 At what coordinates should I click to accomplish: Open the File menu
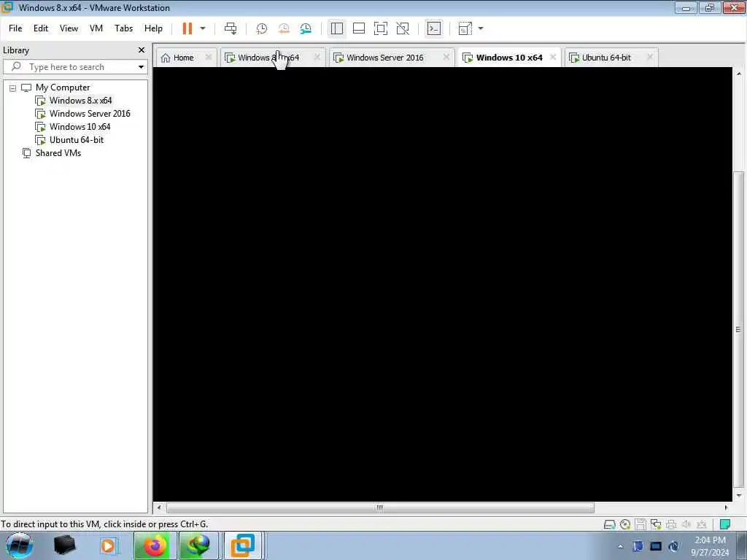click(x=15, y=28)
